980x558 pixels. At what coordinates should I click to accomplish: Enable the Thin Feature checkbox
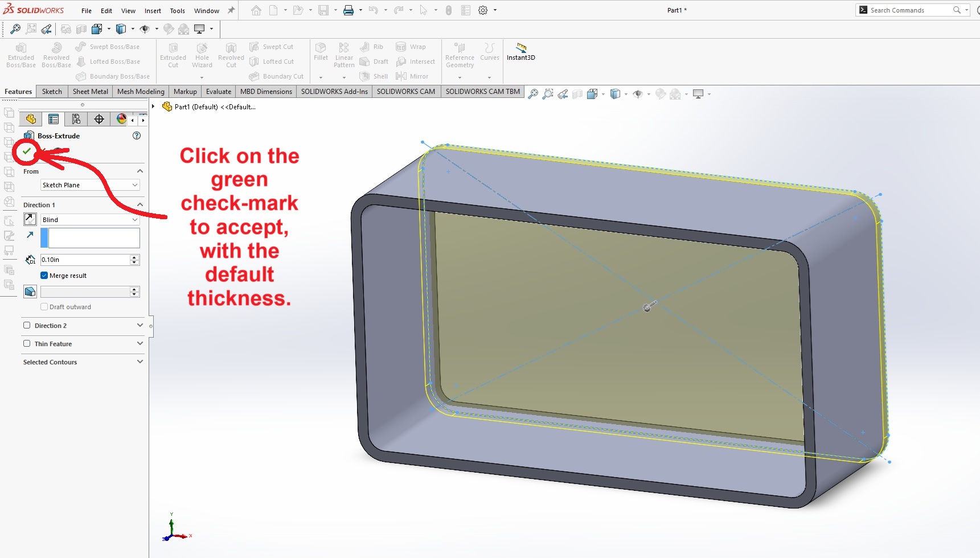[x=27, y=344]
